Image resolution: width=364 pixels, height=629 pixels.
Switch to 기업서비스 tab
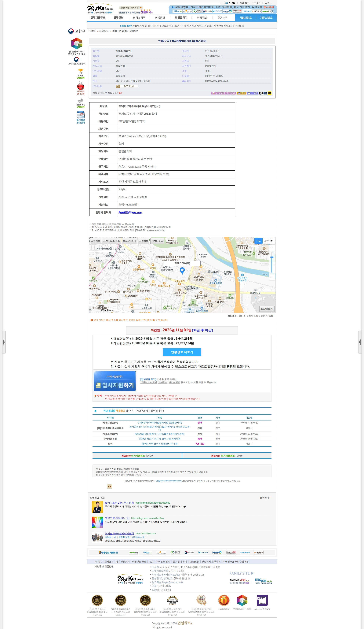click(x=245, y=18)
